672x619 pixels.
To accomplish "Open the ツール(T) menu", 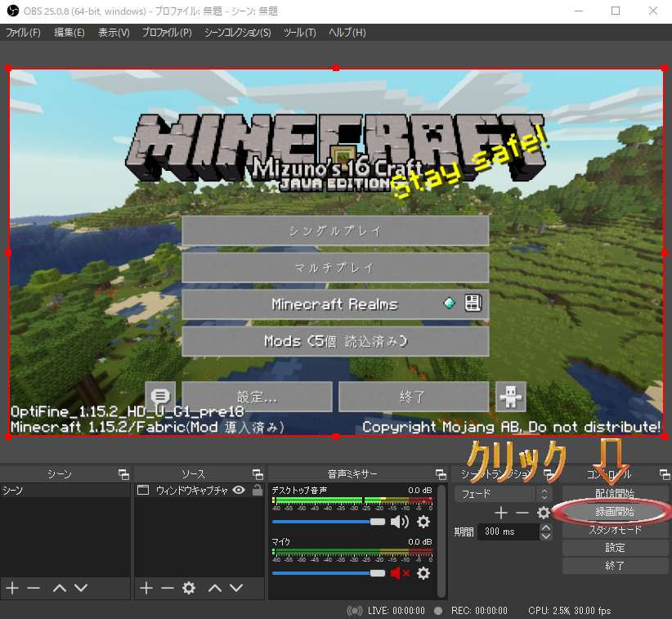I will [x=299, y=33].
